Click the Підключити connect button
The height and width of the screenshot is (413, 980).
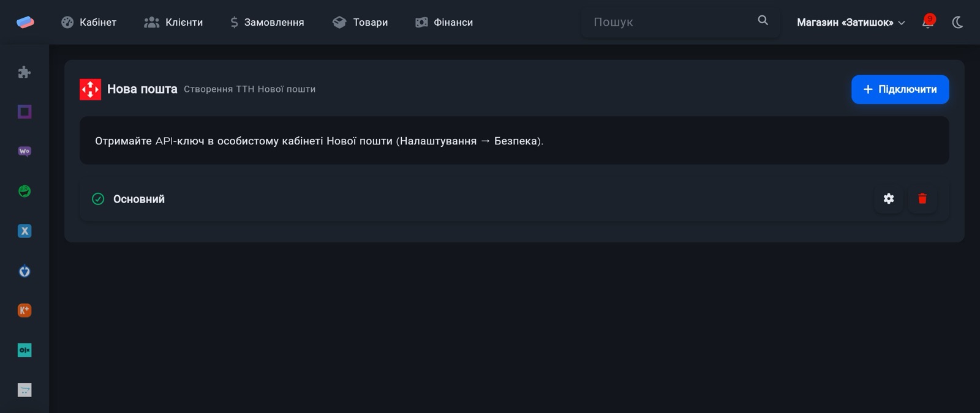900,89
